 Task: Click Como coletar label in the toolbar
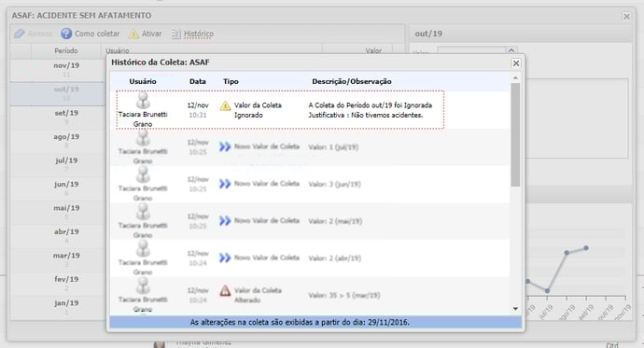pos(97,34)
